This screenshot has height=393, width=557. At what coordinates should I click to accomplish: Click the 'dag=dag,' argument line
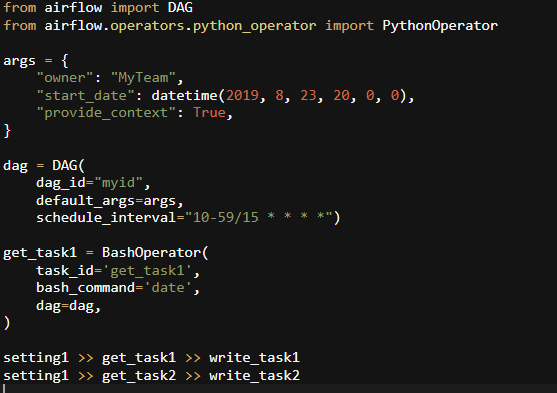pyautogui.click(x=69, y=306)
